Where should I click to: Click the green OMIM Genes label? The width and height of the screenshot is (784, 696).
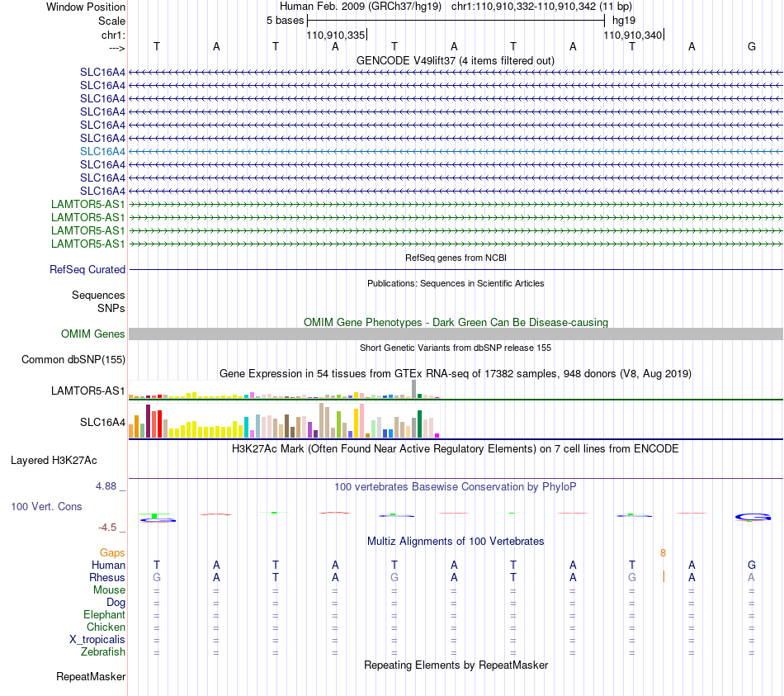(92, 334)
